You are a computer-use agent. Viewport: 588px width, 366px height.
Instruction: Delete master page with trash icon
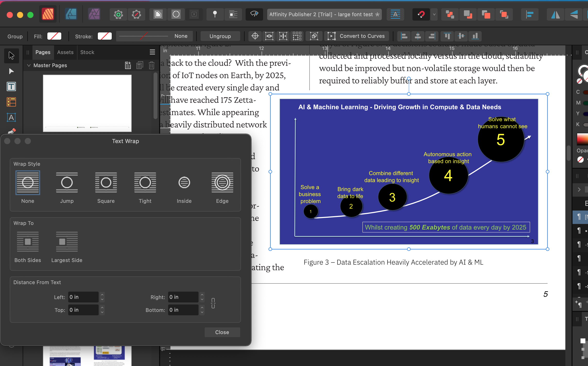click(x=152, y=65)
